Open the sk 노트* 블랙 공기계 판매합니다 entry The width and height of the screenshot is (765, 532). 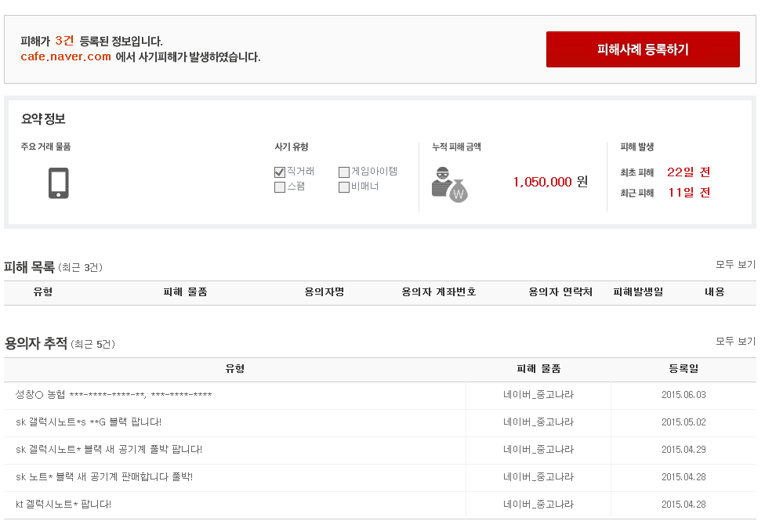pyautogui.click(x=104, y=477)
